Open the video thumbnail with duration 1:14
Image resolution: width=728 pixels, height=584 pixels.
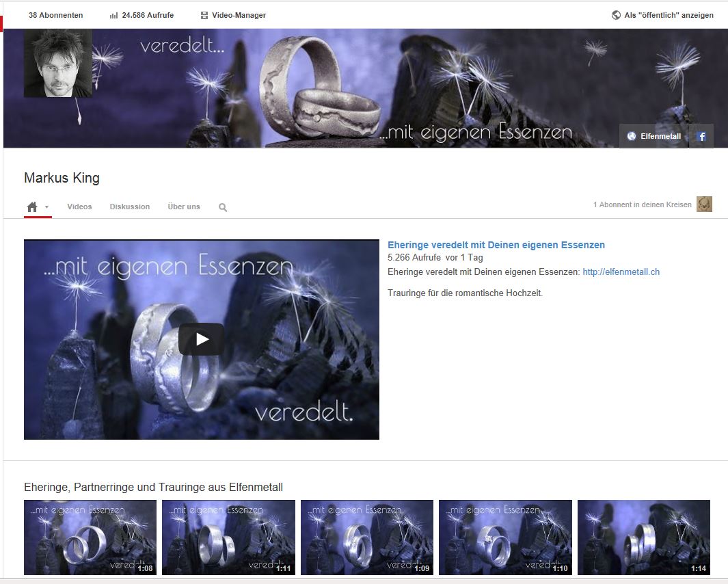pyautogui.click(x=643, y=537)
